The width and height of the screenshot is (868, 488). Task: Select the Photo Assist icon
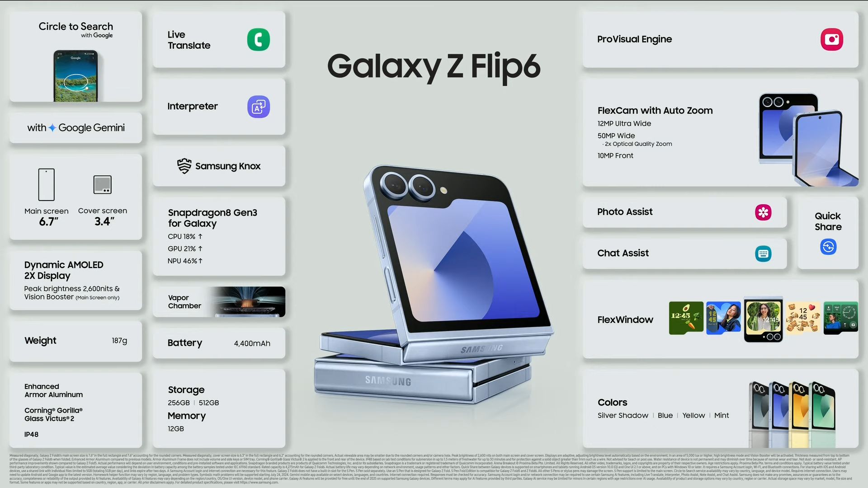click(x=763, y=212)
